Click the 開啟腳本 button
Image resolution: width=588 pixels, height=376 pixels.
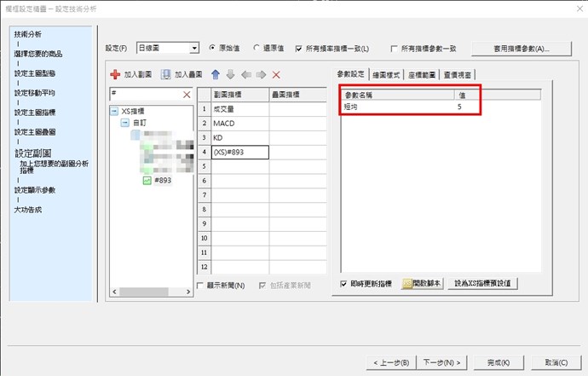point(422,283)
